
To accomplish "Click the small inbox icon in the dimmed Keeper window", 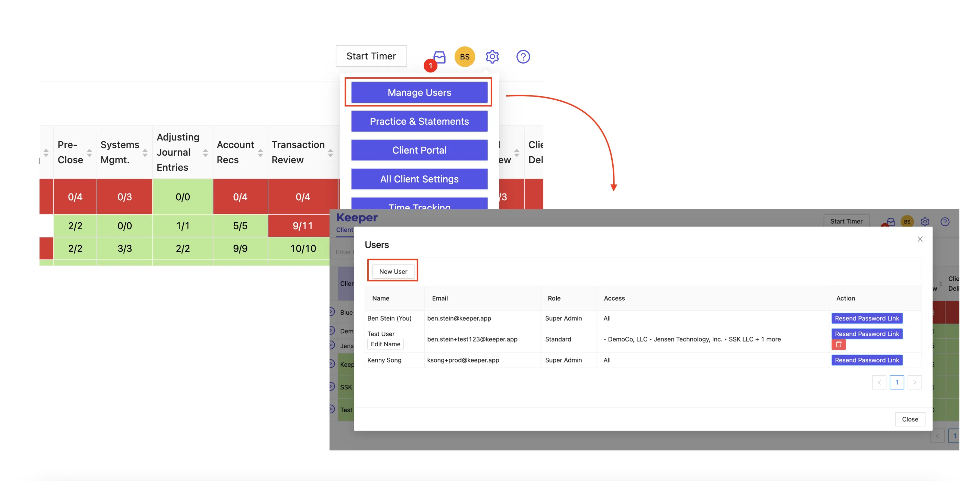I will click(890, 222).
